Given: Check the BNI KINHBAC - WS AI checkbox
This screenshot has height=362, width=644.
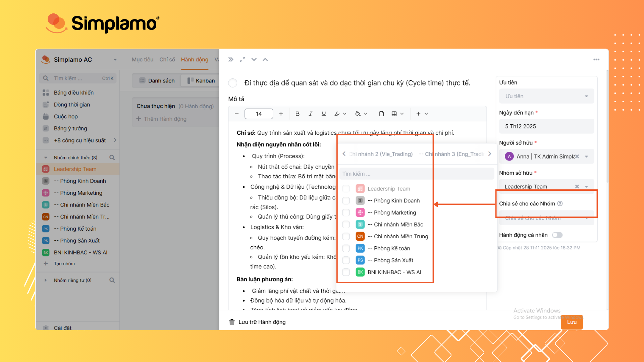Looking at the screenshot, I should 346,272.
